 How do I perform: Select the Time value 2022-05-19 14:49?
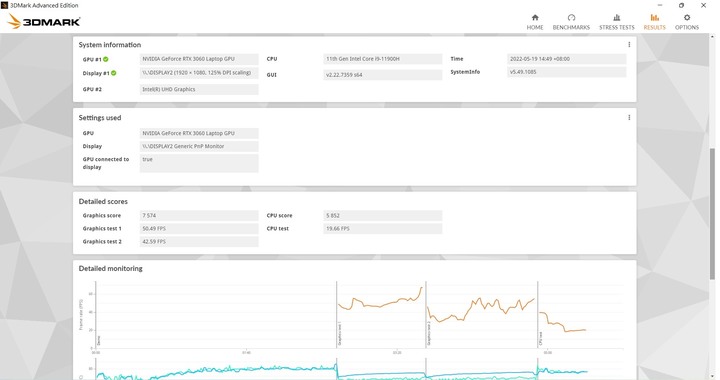(x=567, y=59)
